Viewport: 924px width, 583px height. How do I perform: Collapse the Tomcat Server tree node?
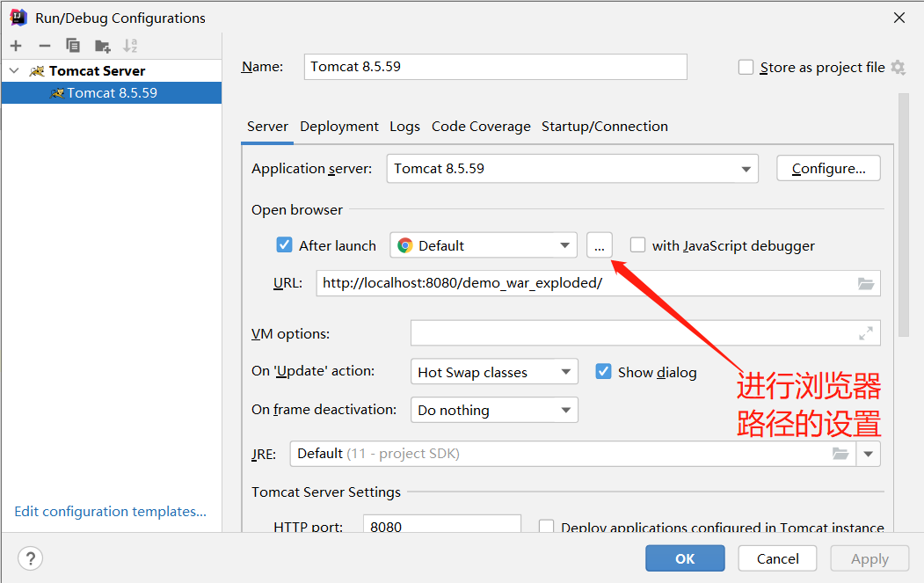click(x=14, y=70)
